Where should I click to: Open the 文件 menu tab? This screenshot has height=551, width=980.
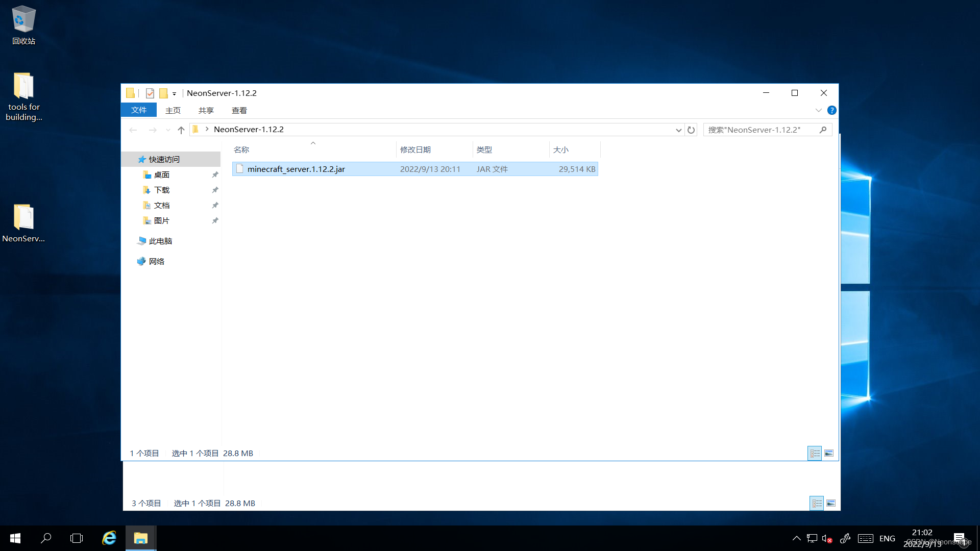coord(138,110)
